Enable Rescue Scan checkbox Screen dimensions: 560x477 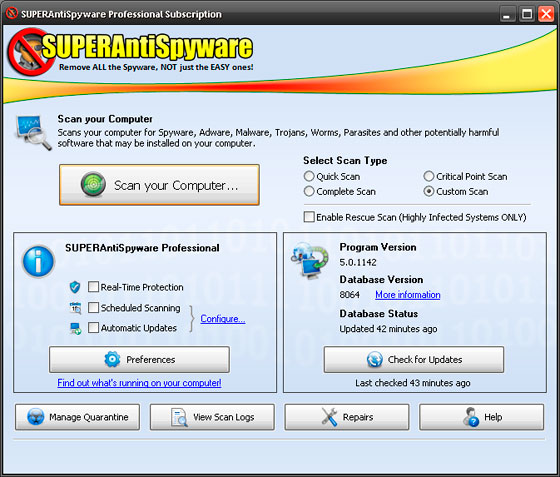point(309,217)
